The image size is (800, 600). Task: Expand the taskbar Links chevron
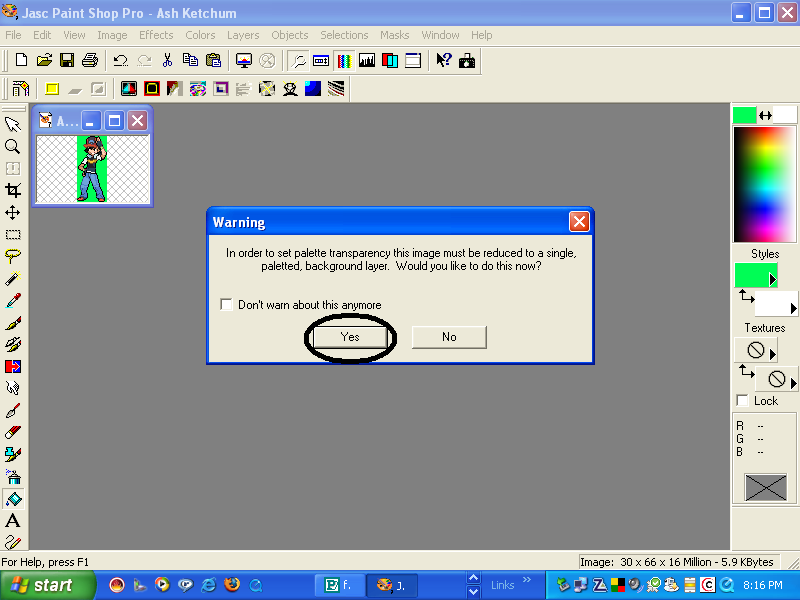[527, 580]
